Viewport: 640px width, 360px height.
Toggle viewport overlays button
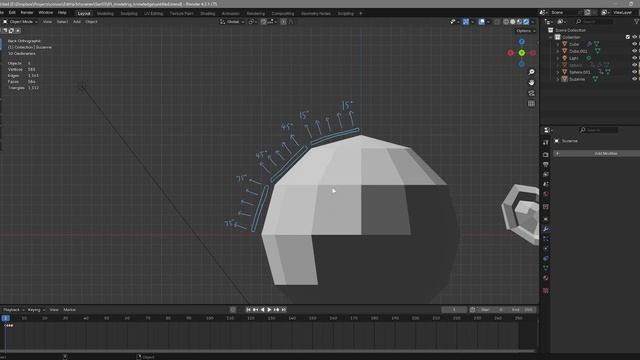(x=482, y=22)
